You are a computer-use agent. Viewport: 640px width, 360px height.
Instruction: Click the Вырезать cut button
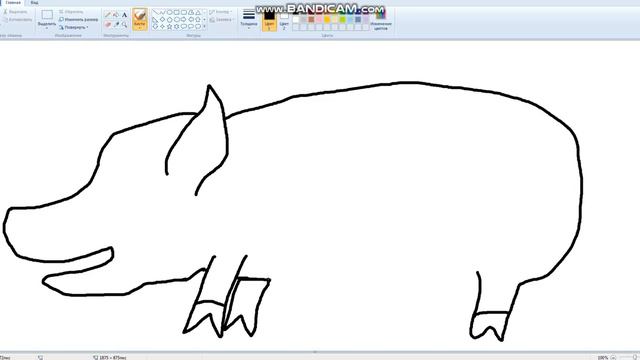[x=16, y=12]
